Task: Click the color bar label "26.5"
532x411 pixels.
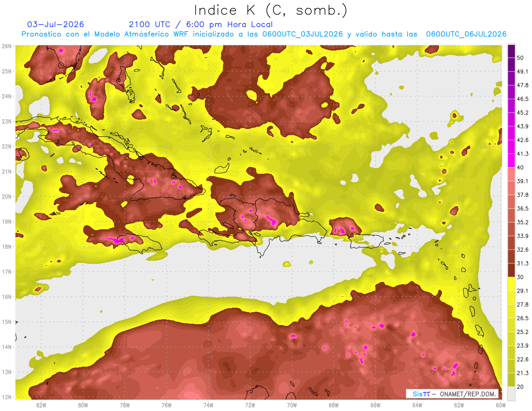Action: tap(523, 318)
